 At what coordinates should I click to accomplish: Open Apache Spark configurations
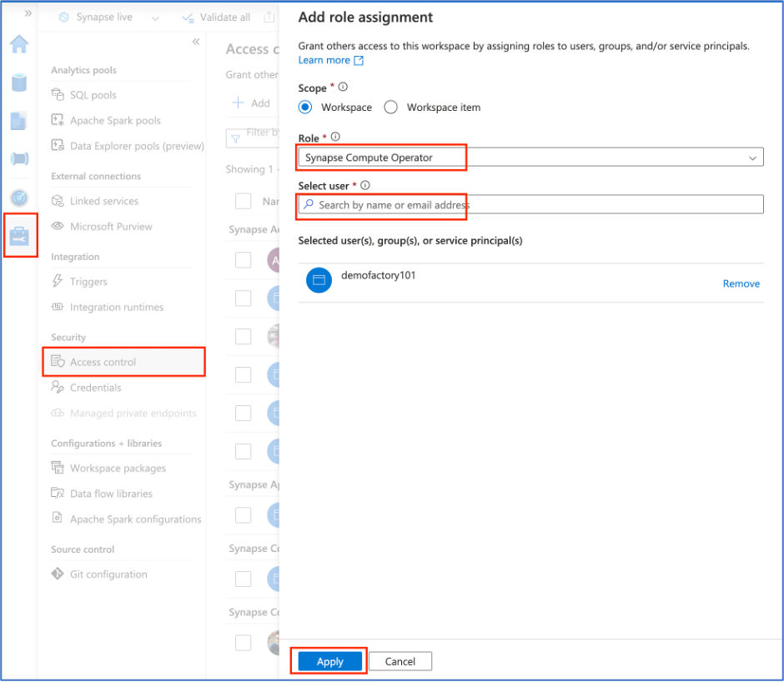pyautogui.click(x=135, y=519)
